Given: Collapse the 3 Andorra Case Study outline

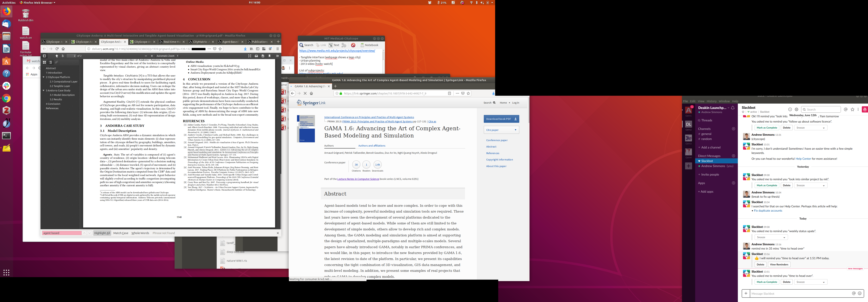Looking at the screenshot, I should pos(43,91).
